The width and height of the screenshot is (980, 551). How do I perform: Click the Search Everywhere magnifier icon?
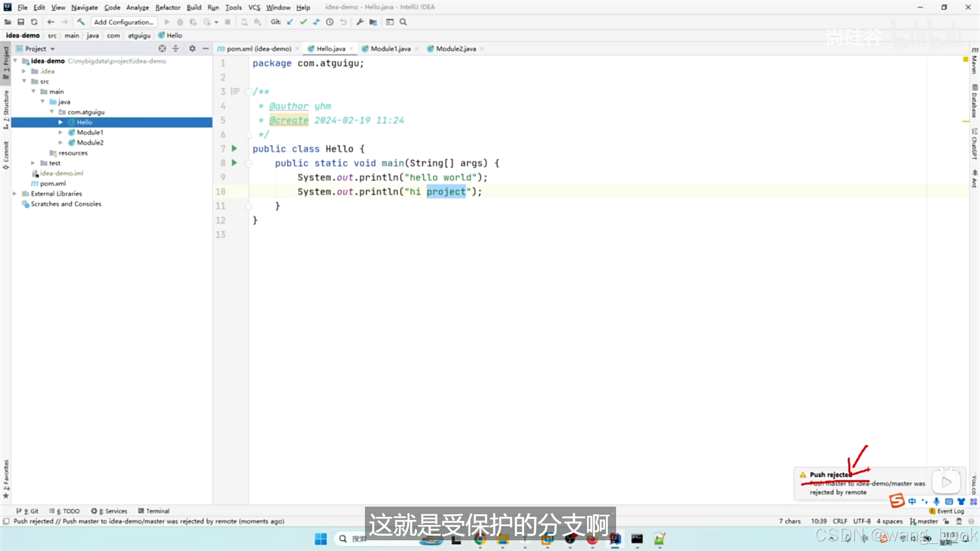coord(403,22)
